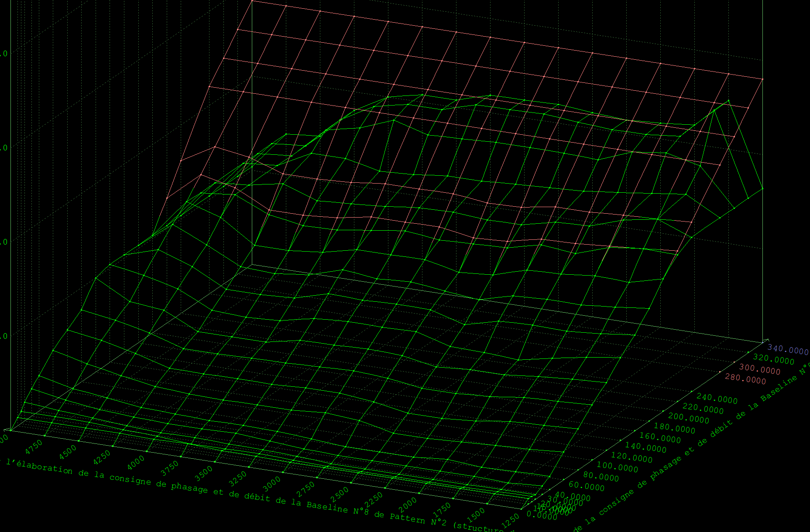
Task: Select the 2500 x-axis tick label
Action: click(340, 494)
